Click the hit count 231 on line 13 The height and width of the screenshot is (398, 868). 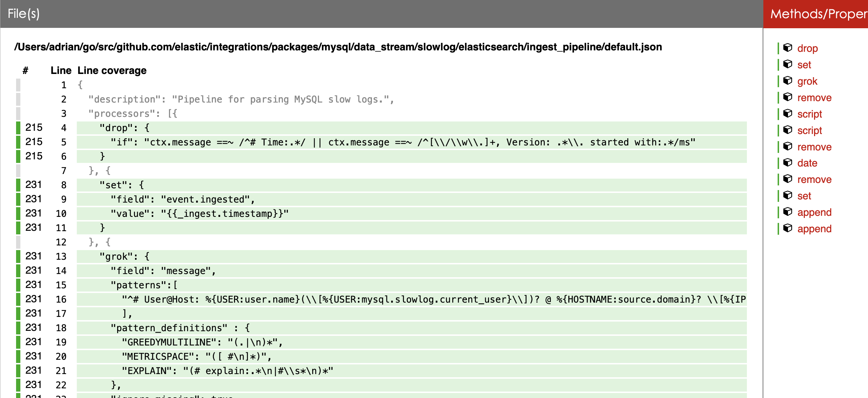(34, 256)
